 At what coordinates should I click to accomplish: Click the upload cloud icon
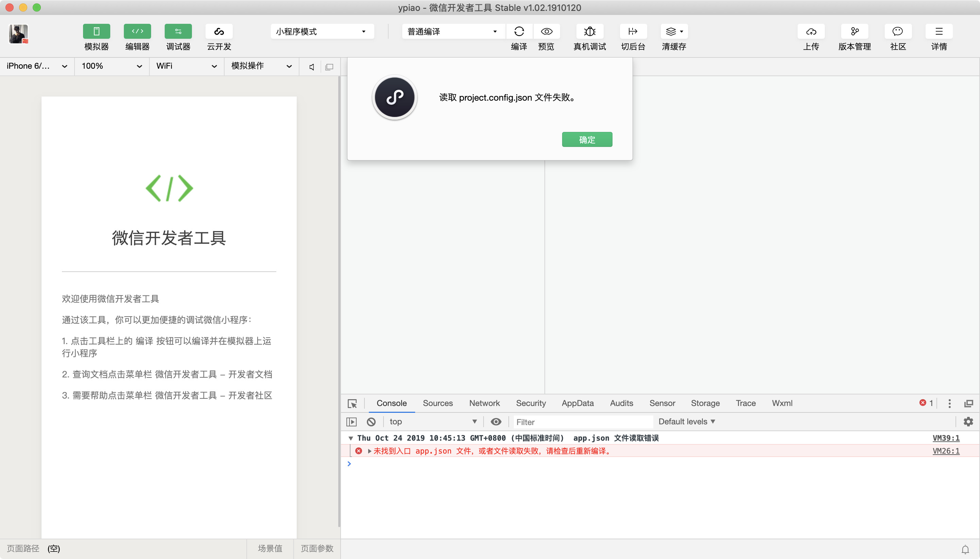pyautogui.click(x=811, y=32)
